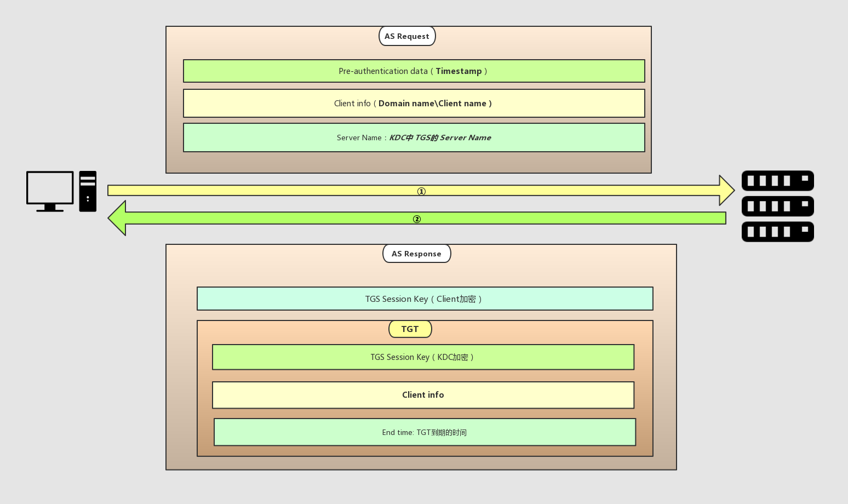
Task: Click the client PC tower icon
Action: click(x=88, y=191)
